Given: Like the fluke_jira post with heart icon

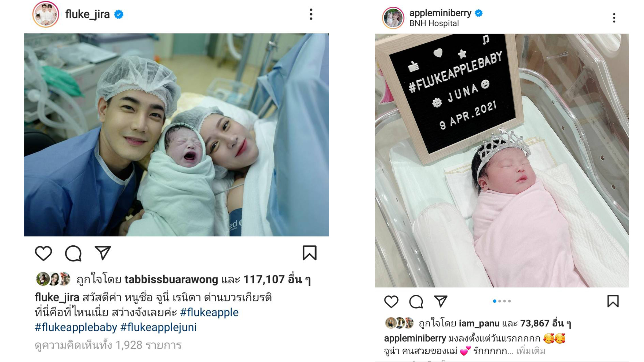Looking at the screenshot, I should click(43, 253).
